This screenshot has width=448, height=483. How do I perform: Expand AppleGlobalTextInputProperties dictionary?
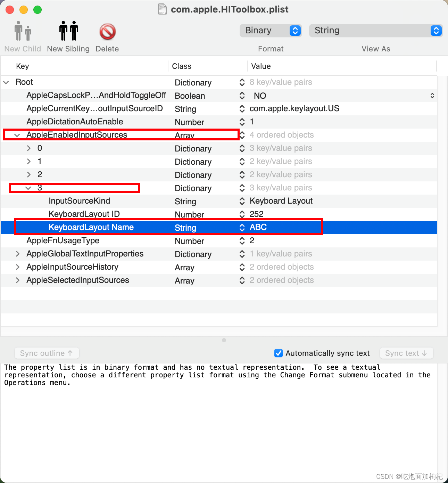click(x=18, y=254)
